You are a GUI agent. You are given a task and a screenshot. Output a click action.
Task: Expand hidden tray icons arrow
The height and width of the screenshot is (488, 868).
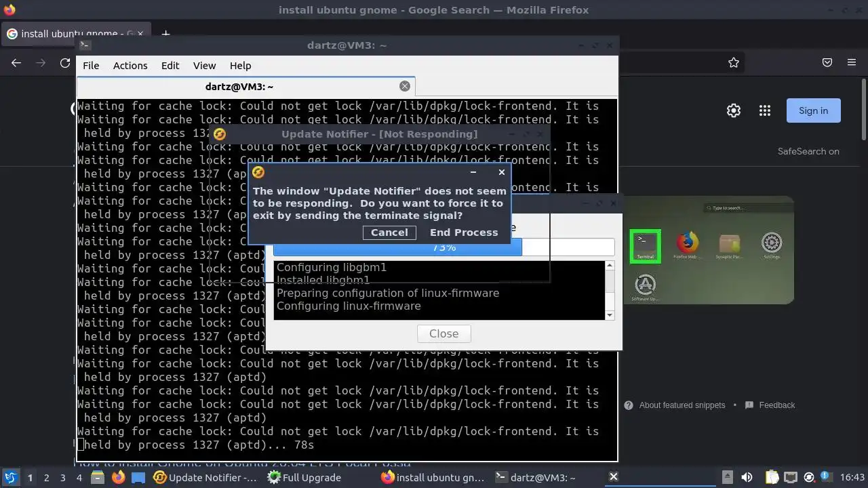tap(727, 477)
